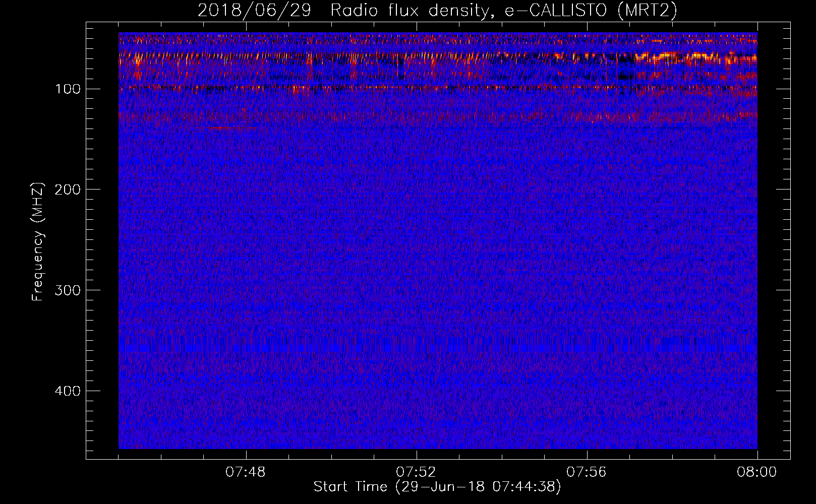The width and height of the screenshot is (816, 504).
Task: Click the 08:00 time tick label
Action: point(757,472)
